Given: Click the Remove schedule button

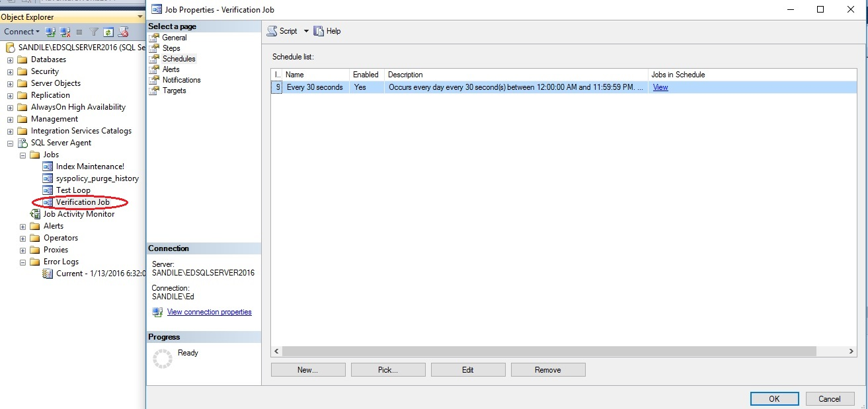Looking at the screenshot, I should click(548, 370).
